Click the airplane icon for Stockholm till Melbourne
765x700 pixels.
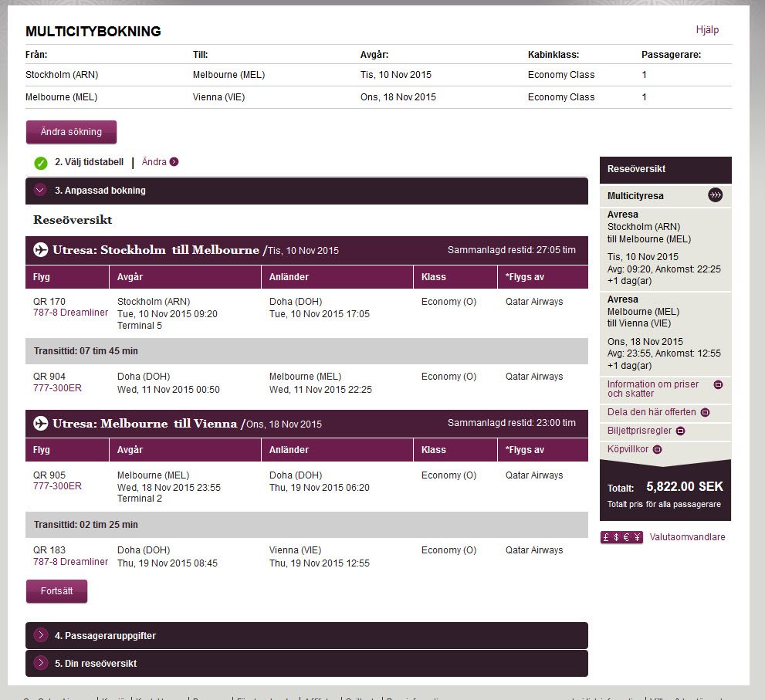[x=41, y=250]
